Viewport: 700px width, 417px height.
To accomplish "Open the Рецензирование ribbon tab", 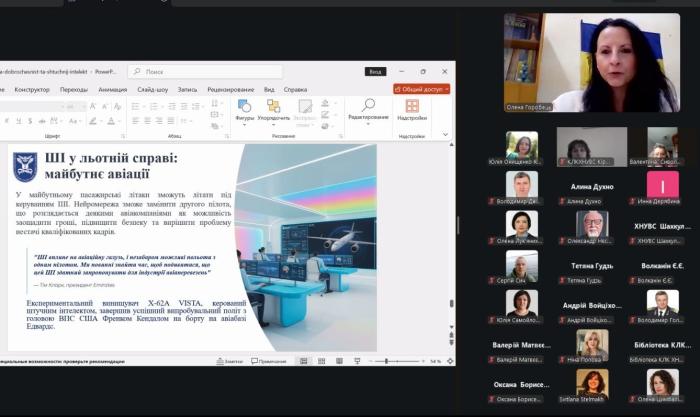I will click(x=230, y=89).
